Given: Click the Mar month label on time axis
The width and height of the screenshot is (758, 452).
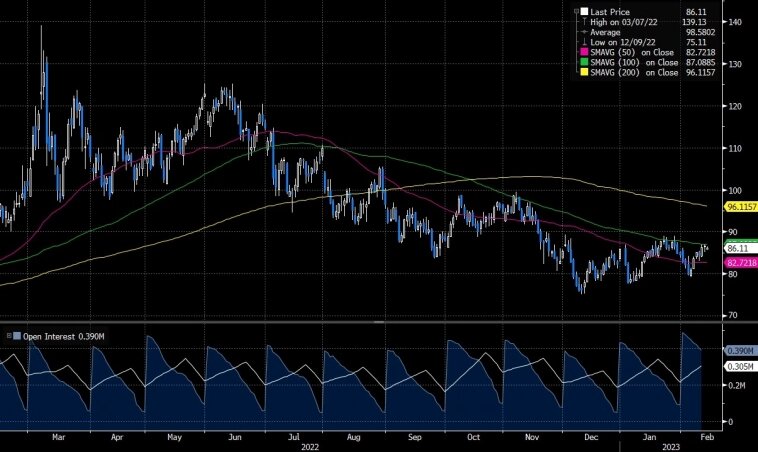Looking at the screenshot, I should (x=58, y=437).
